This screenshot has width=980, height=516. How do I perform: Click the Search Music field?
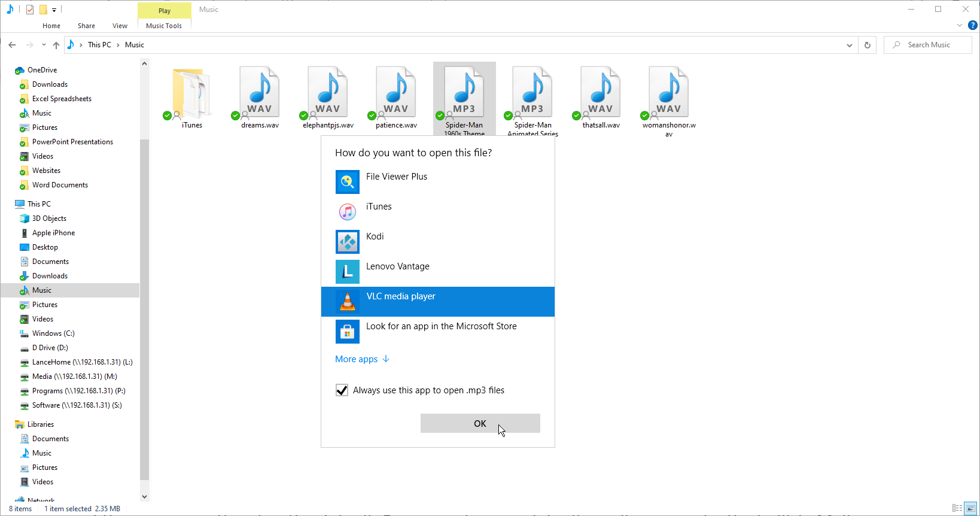[x=928, y=45]
